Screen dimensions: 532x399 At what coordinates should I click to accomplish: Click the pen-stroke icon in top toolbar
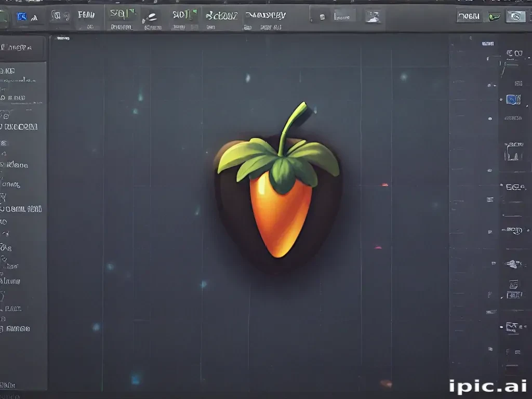(150, 18)
